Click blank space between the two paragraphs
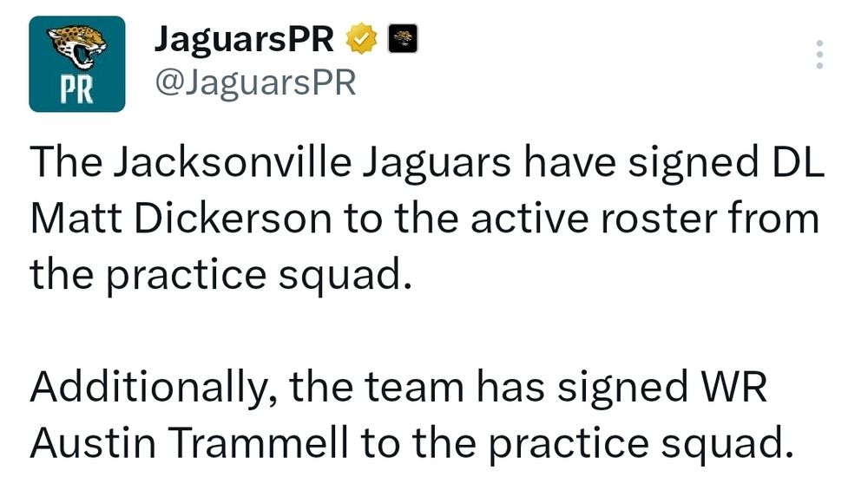Screen dimensions: 868x484 434,330
